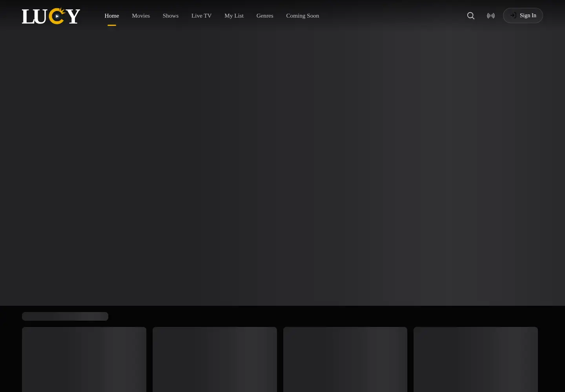
Task: Open My List
Action: pyautogui.click(x=234, y=16)
